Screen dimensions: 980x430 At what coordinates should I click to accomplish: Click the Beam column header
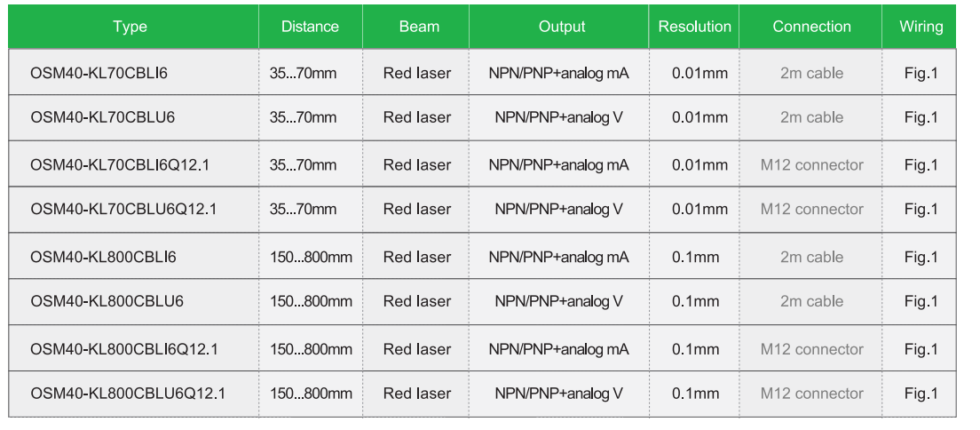[x=419, y=27]
